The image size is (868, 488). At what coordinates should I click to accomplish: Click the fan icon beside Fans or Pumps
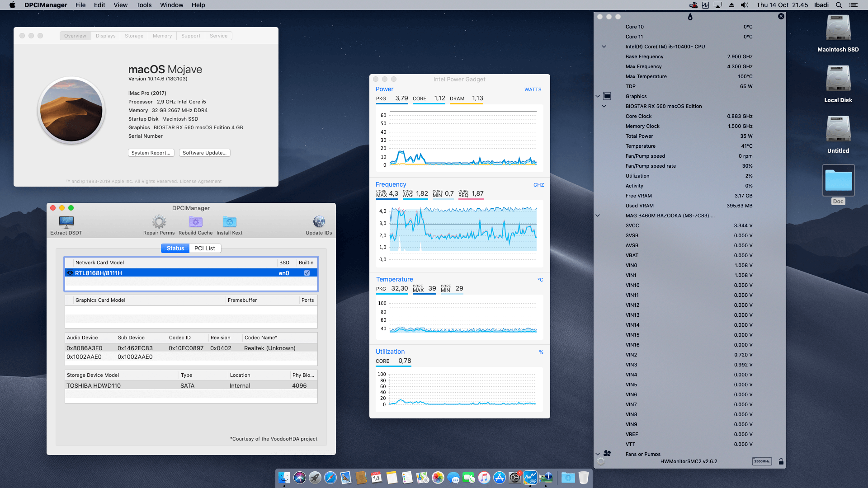click(x=607, y=453)
